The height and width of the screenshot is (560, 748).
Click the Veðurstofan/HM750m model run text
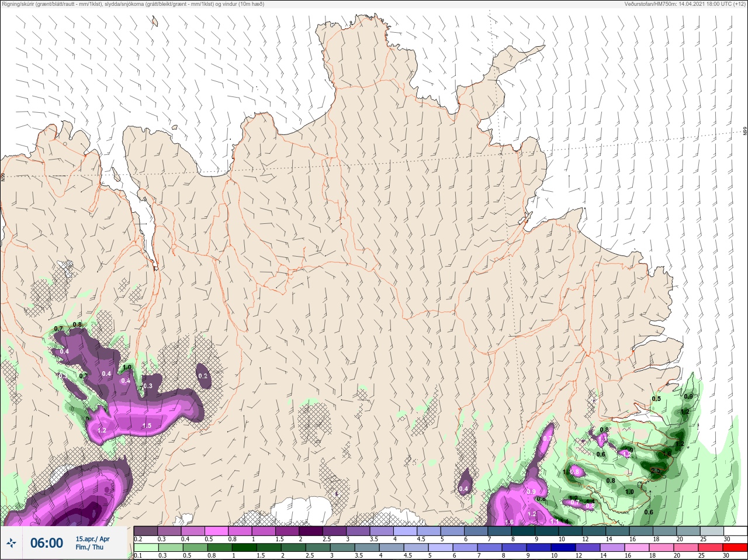tap(685, 4)
